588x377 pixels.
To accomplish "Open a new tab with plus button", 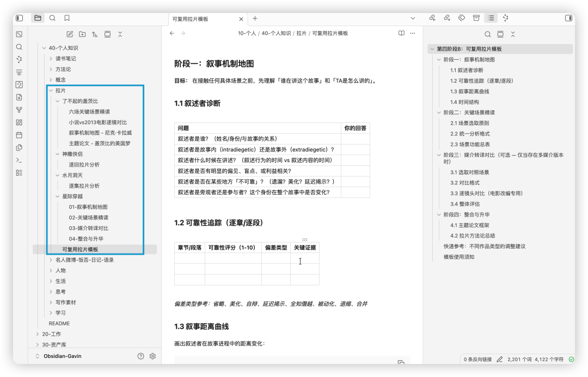I will (255, 18).
